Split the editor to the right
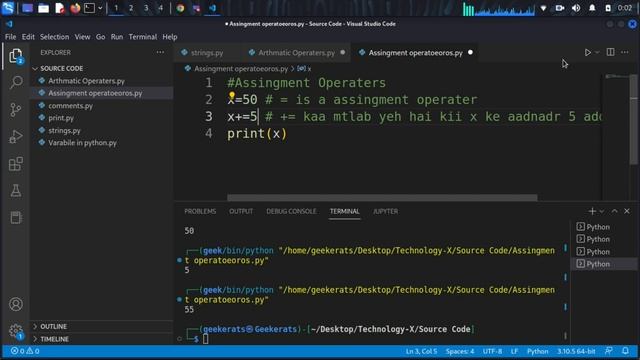 coord(610,52)
